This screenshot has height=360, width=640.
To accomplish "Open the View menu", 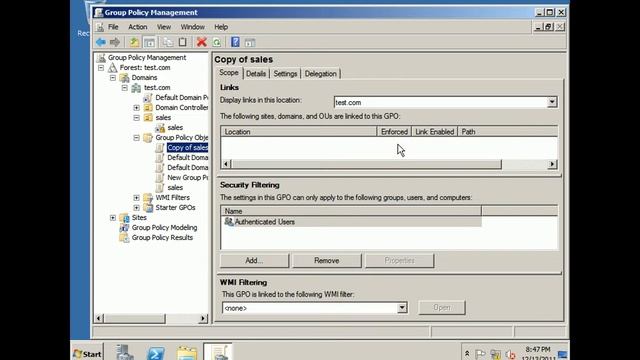I will tap(164, 27).
